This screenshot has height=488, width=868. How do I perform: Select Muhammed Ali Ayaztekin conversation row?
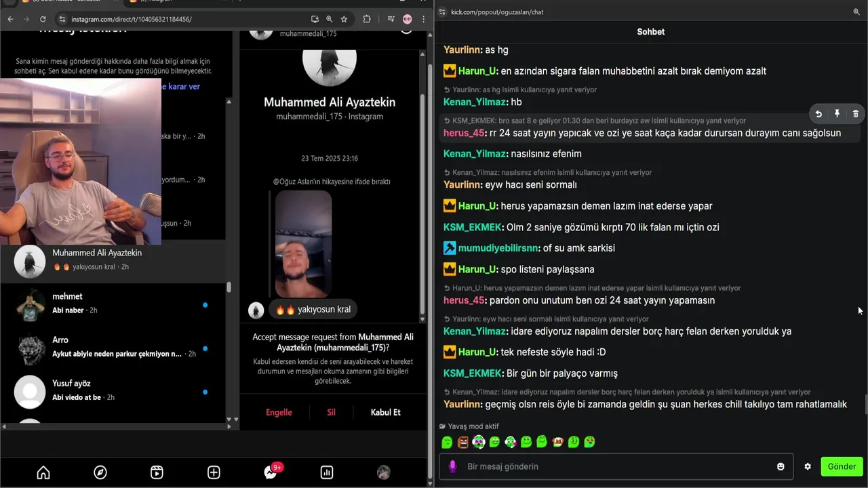tap(113, 261)
